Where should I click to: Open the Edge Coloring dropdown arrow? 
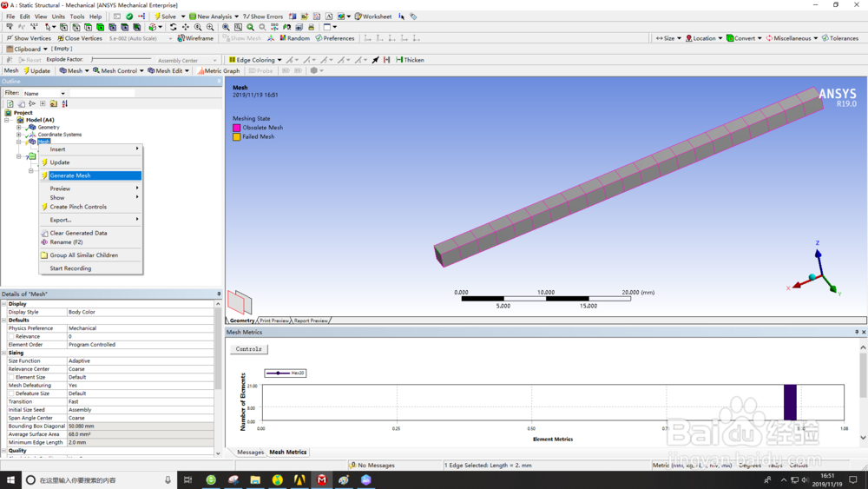point(279,60)
